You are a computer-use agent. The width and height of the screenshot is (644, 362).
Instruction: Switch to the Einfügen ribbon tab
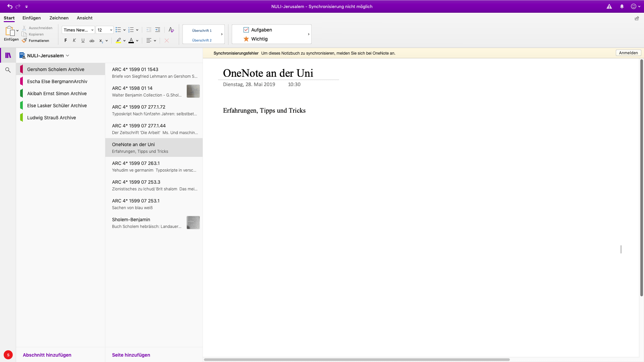tap(32, 18)
